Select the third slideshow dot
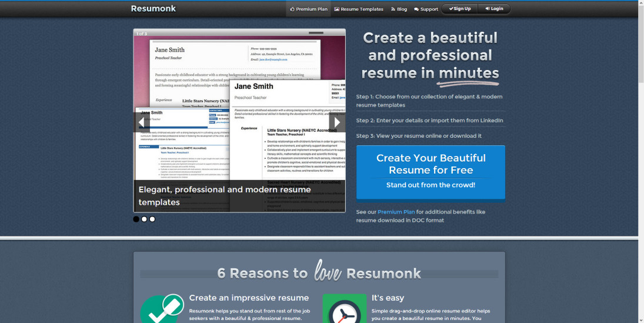This screenshot has width=644, height=323. click(152, 219)
